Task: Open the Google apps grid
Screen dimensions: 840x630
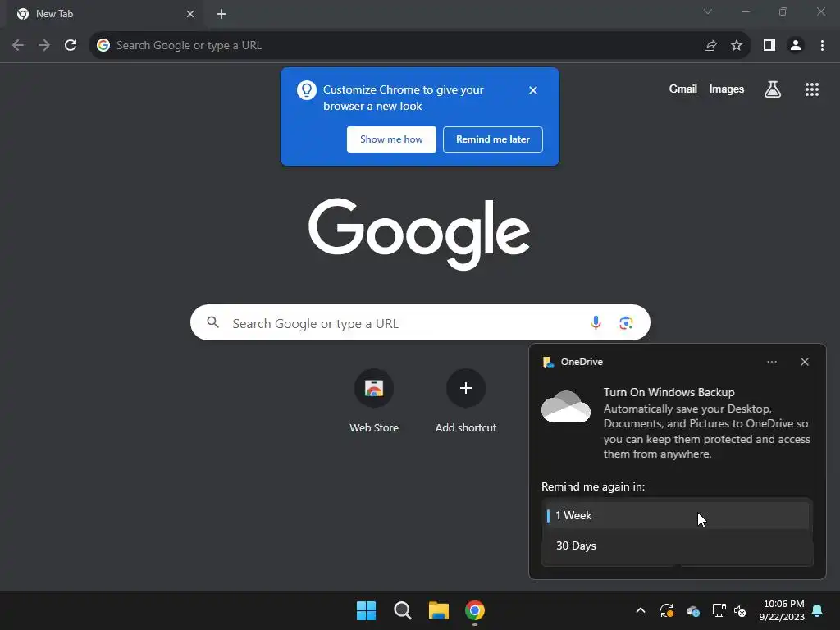Action: pyautogui.click(x=811, y=89)
